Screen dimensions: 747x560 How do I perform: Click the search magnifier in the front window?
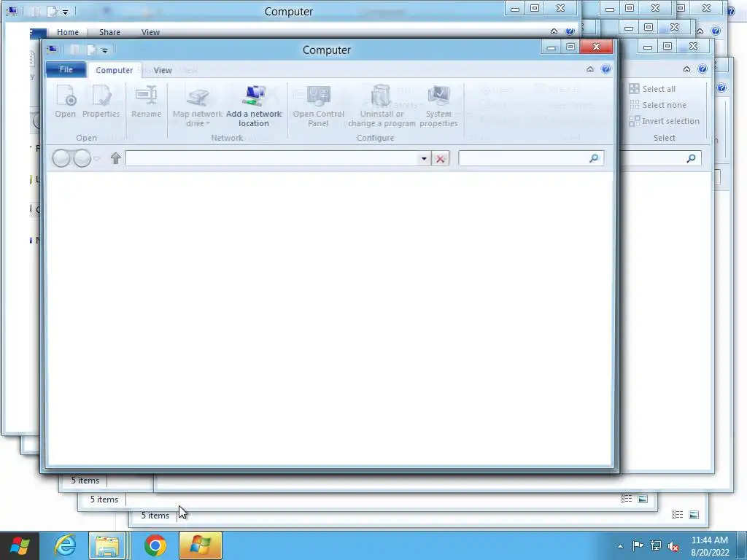(x=594, y=158)
